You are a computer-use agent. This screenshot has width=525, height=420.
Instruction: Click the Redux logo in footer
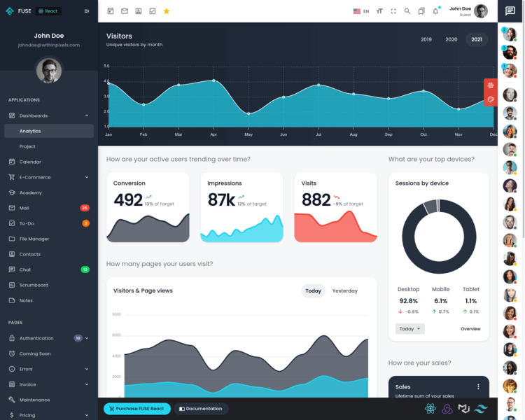[447, 409]
